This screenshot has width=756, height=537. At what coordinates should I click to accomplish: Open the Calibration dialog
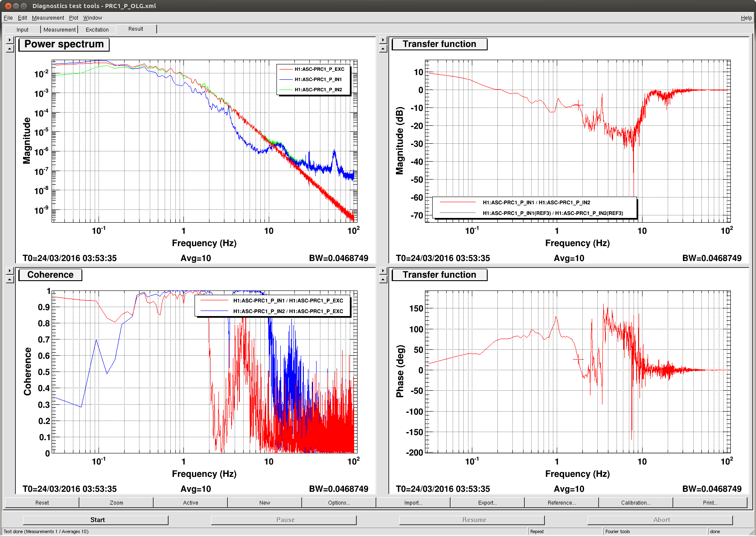pyautogui.click(x=636, y=502)
